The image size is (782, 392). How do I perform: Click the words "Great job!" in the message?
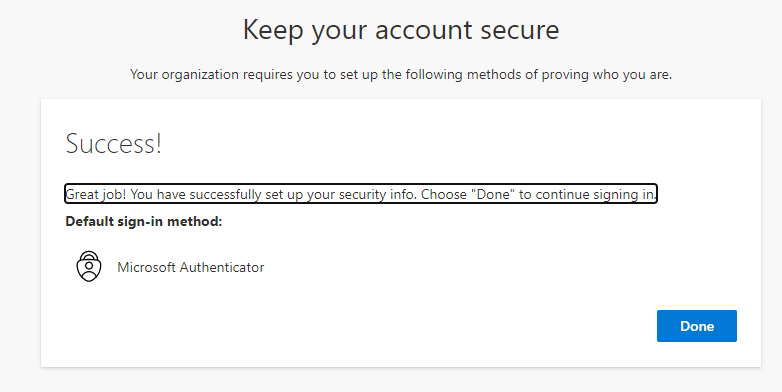click(96, 194)
